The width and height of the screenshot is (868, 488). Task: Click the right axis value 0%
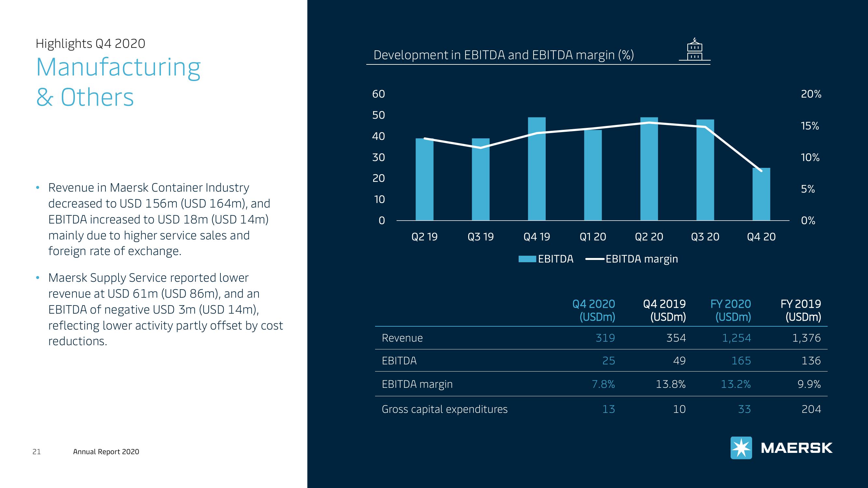click(808, 221)
